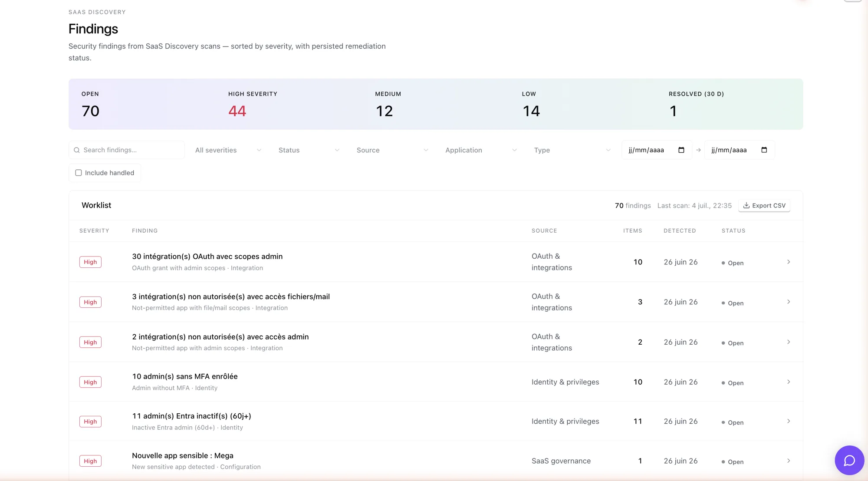Click Open status on 2 intégrations accès admin row
The width and height of the screenshot is (868, 481).
[733, 343]
